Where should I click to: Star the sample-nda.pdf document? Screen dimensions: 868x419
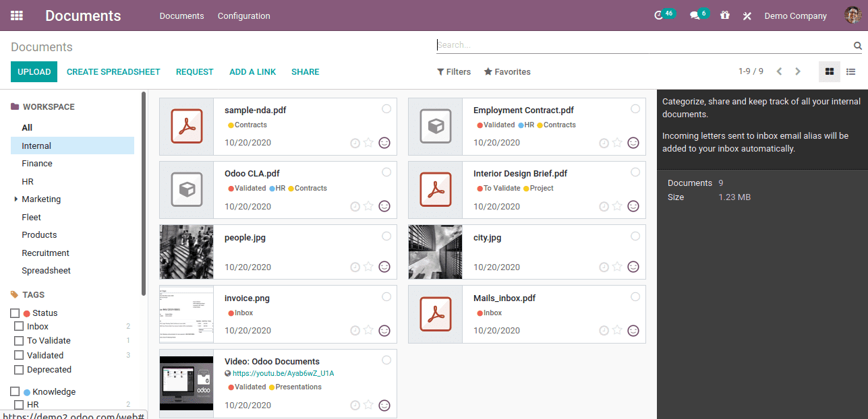[x=368, y=143]
